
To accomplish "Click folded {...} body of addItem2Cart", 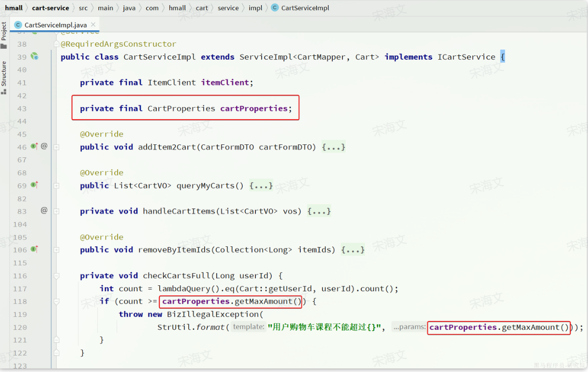I will pos(333,147).
